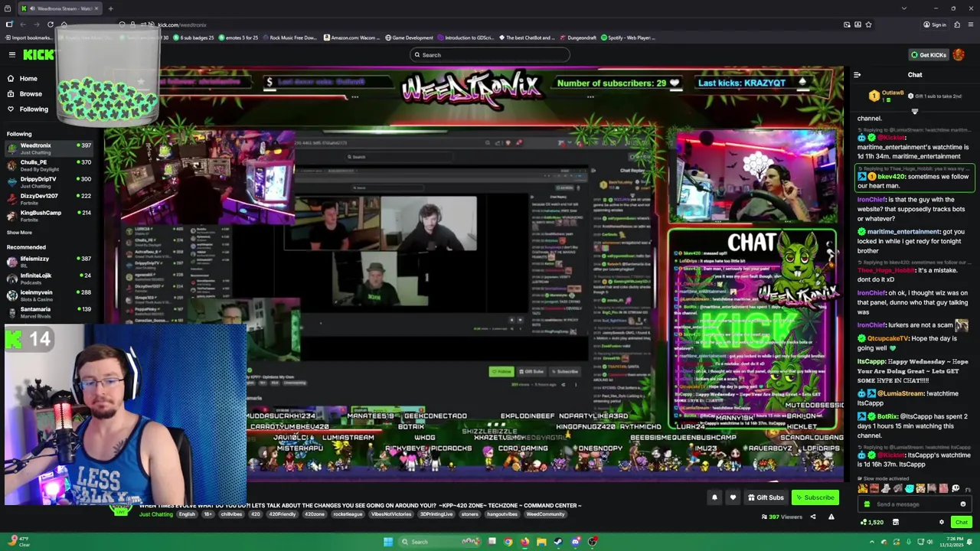Select Chulls_PE channel in Following list
980x551 pixels.
pyautogui.click(x=49, y=165)
